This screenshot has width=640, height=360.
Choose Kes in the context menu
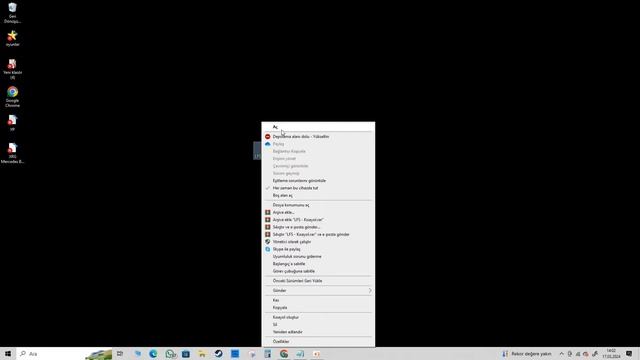point(318,300)
